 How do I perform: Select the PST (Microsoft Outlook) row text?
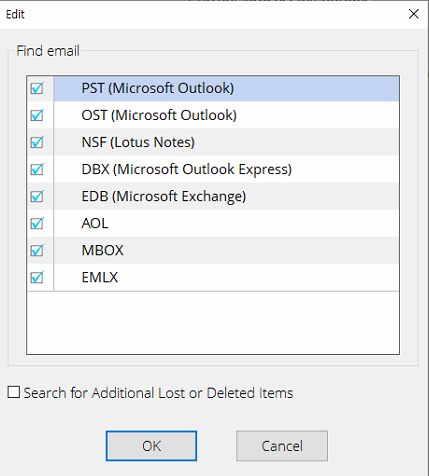pos(158,88)
